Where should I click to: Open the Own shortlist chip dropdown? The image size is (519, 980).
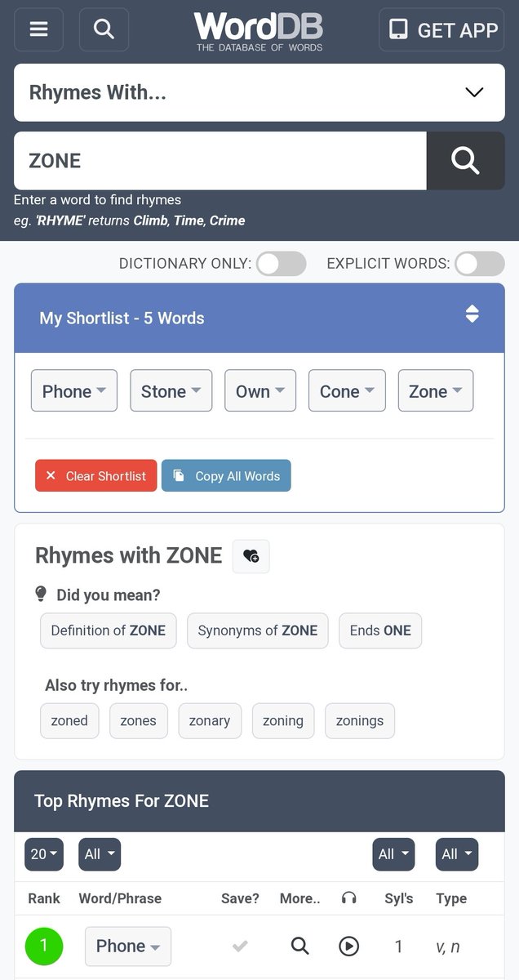coord(260,391)
